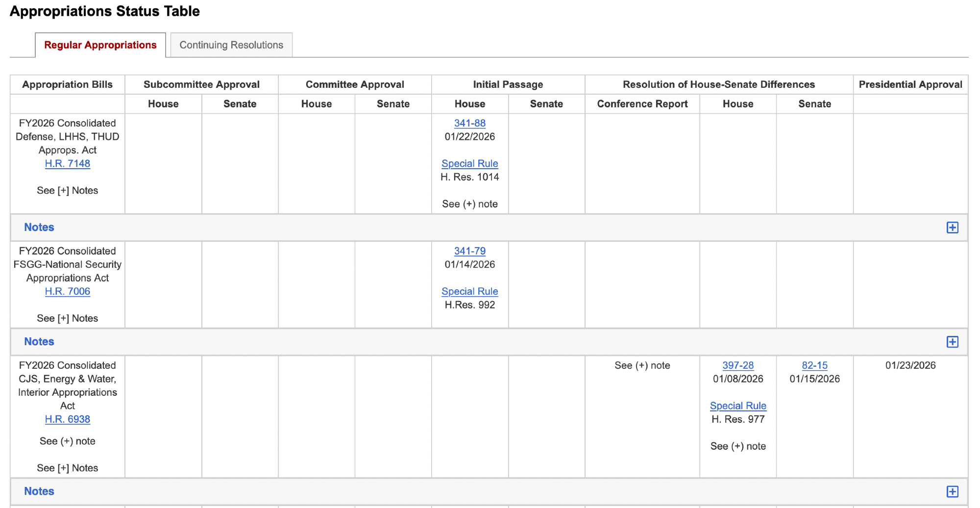Open Special Rule link for H. Res. 1014
The image size is (980, 508).
469,164
